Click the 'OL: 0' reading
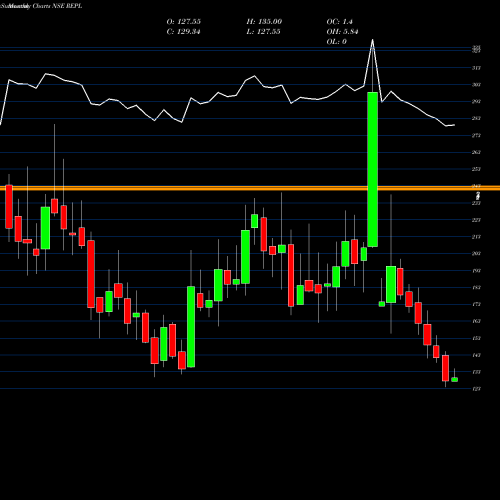Viewport: 500px width, 500px height. pos(336,42)
